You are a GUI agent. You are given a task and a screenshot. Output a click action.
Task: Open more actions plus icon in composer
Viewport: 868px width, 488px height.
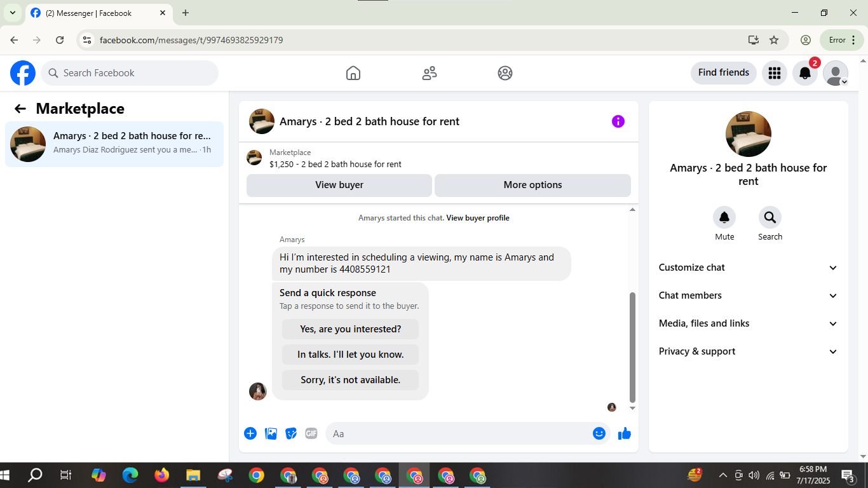tap(250, 433)
